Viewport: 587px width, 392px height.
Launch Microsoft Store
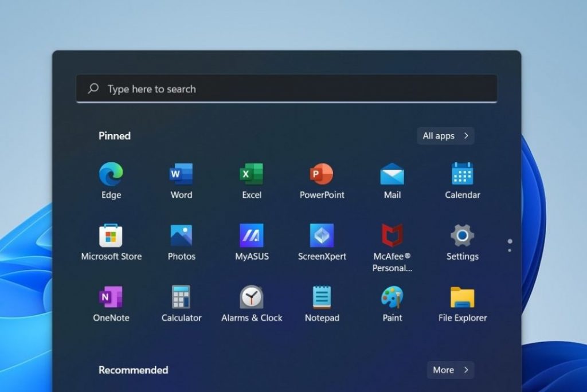click(111, 236)
